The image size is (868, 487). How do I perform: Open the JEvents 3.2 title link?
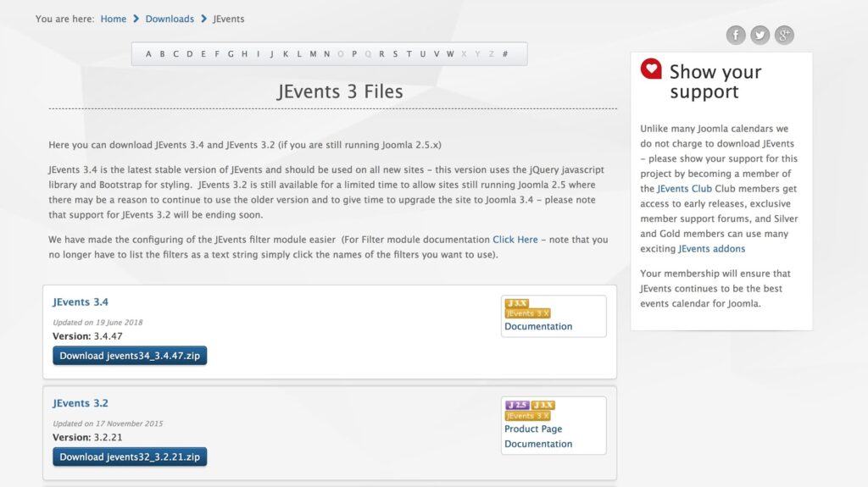(81, 404)
